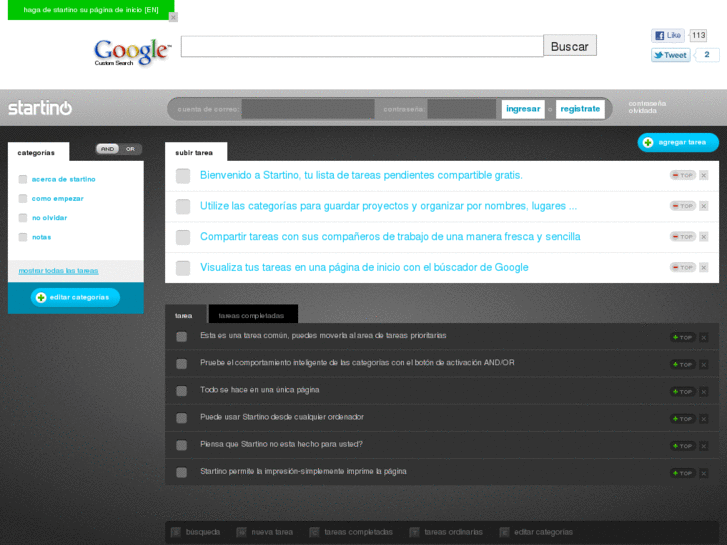Click the 'ingresar' login button
The height and width of the screenshot is (545, 727).
[523, 109]
